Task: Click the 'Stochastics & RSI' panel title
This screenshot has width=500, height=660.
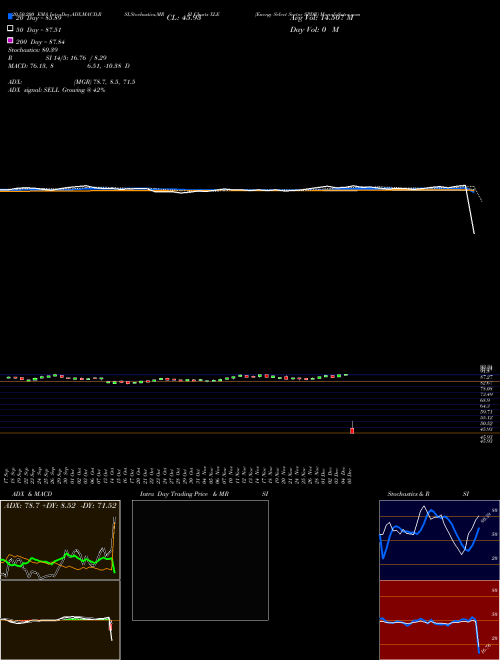Action: point(428,494)
